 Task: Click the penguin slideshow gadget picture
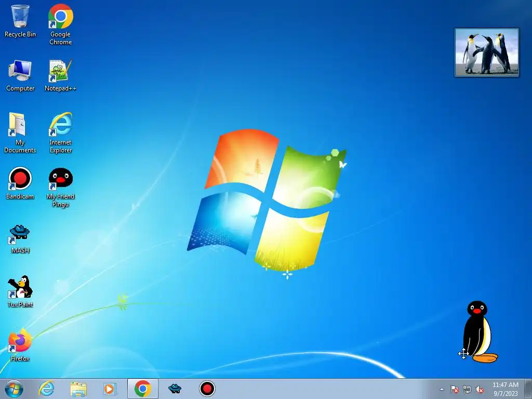[486, 52]
